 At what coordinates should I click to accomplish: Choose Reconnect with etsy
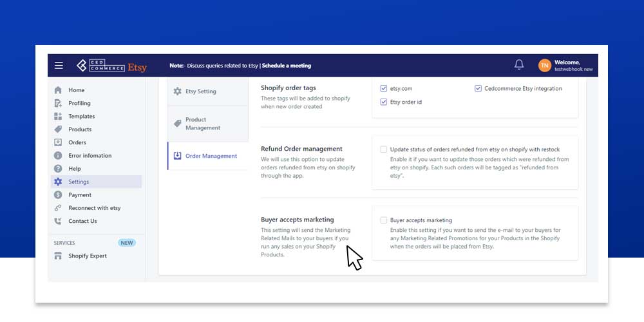point(96,208)
